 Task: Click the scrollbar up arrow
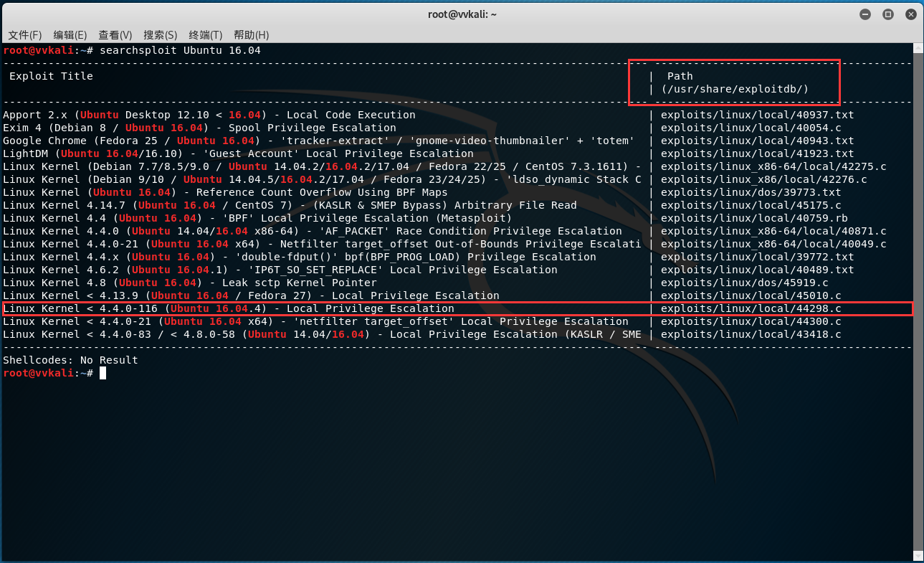pos(918,49)
